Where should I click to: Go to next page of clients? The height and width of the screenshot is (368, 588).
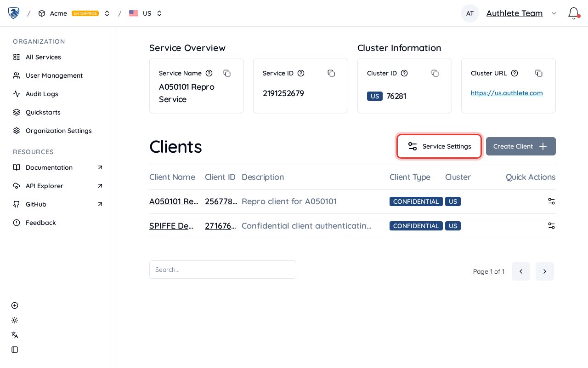[x=545, y=271]
